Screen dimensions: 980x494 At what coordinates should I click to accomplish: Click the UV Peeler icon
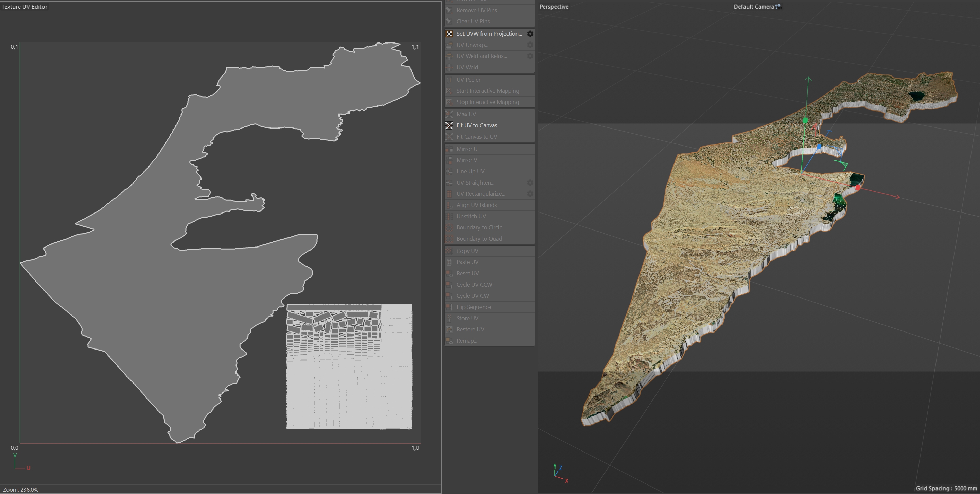[449, 80]
